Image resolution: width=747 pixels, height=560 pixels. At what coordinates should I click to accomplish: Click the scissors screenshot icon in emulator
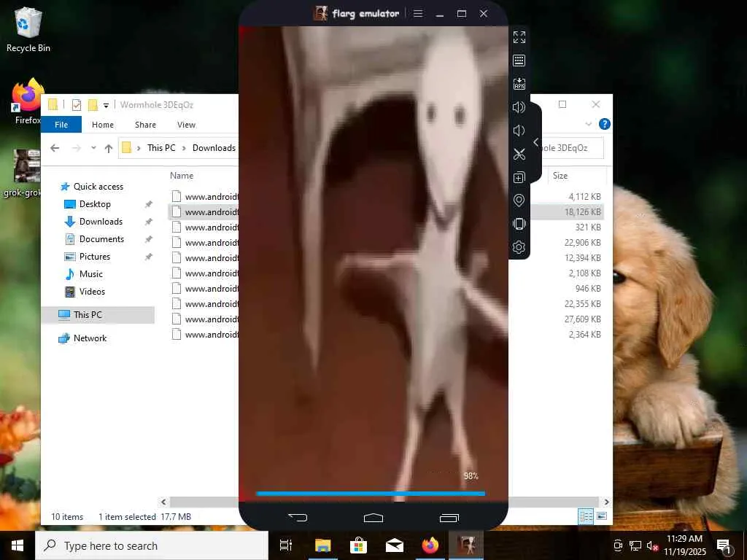(519, 154)
